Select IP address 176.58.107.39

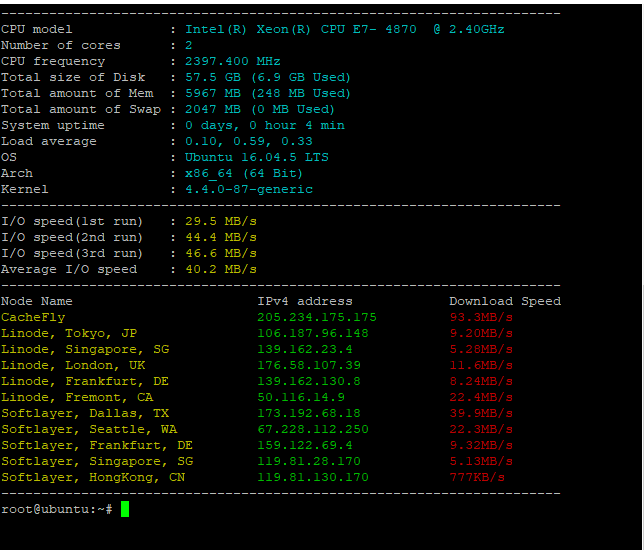(309, 365)
